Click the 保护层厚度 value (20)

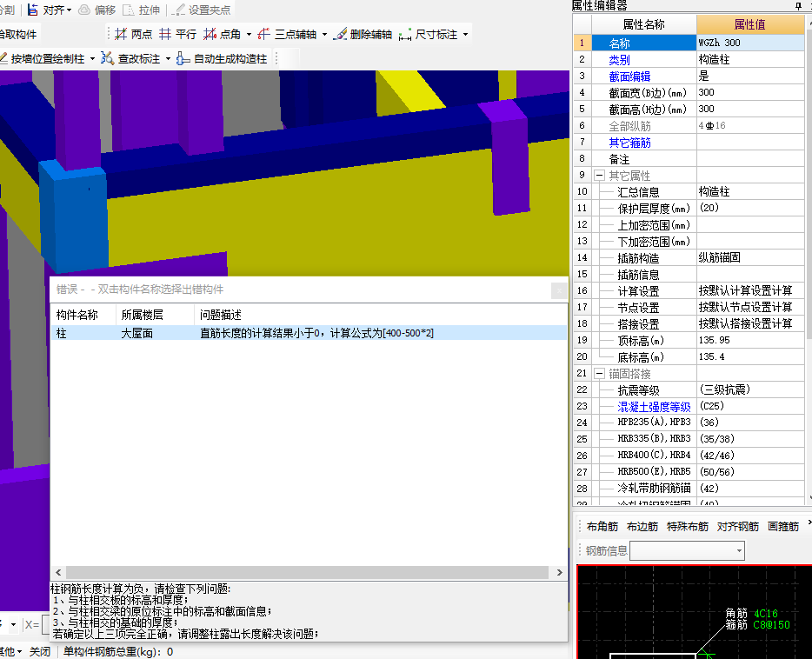click(x=750, y=208)
